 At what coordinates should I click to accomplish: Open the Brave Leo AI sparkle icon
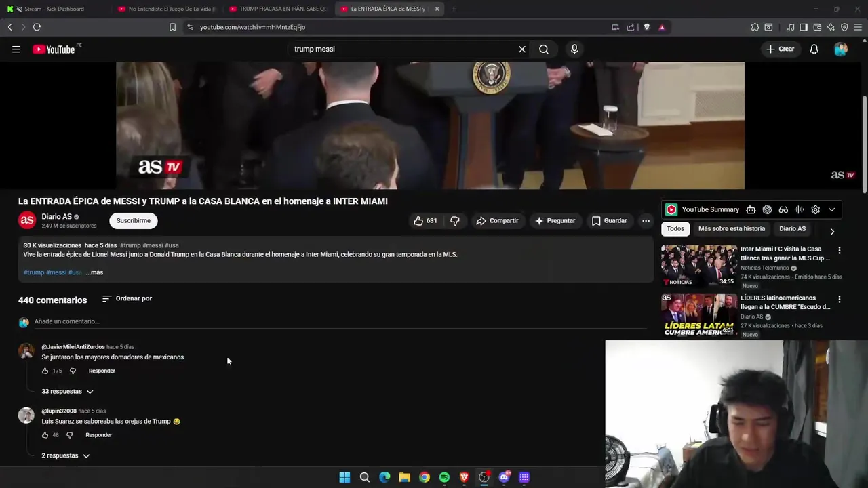[x=831, y=27]
